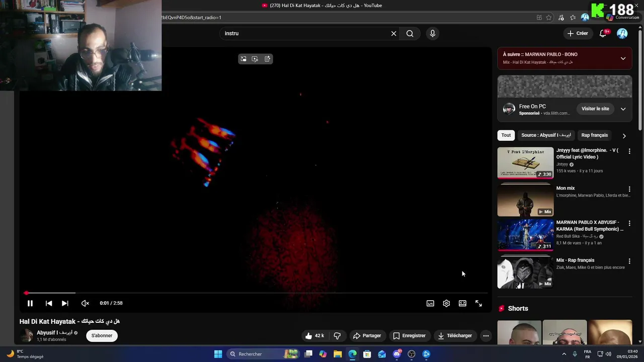Image resolution: width=644 pixels, height=362 pixels.
Task: Expand the 'À suivre' mix playlist panel
Action: [623, 58]
